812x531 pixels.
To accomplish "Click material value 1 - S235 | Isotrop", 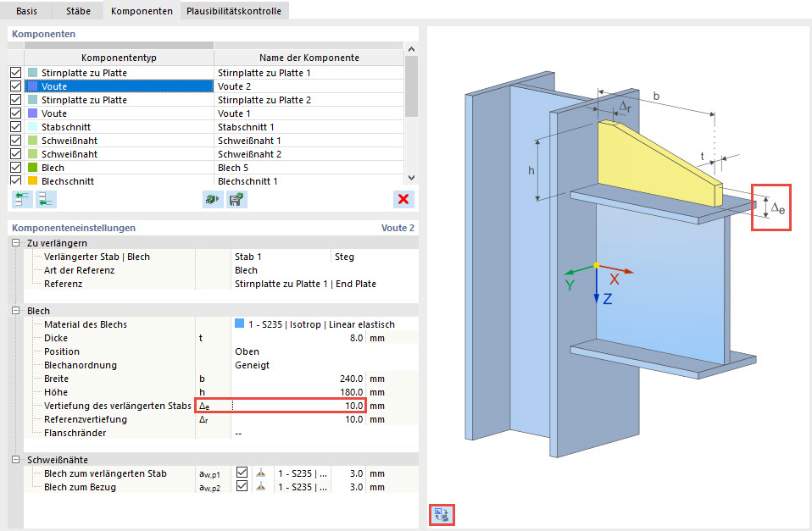I will [321, 324].
